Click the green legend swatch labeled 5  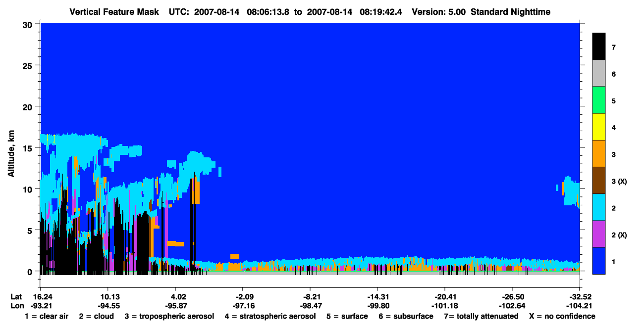599,100
